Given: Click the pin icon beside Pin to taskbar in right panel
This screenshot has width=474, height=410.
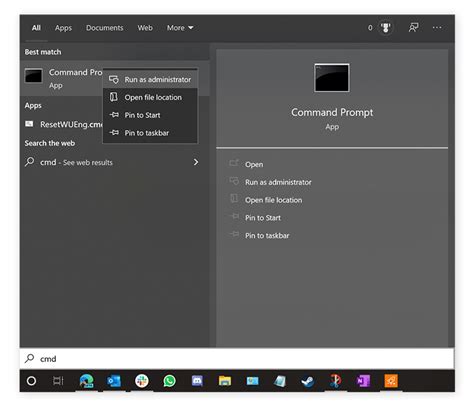Looking at the screenshot, I should click(234, 234).
